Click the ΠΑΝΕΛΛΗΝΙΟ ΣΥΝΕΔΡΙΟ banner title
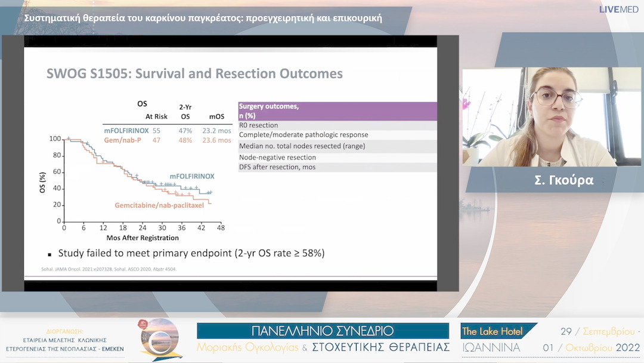 (x=323, y=331)
